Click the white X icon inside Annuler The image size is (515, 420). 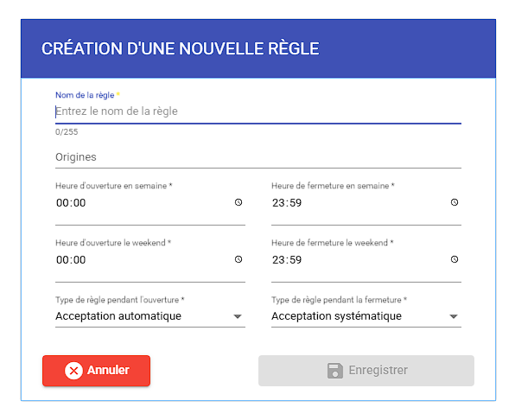coord(74,371)
